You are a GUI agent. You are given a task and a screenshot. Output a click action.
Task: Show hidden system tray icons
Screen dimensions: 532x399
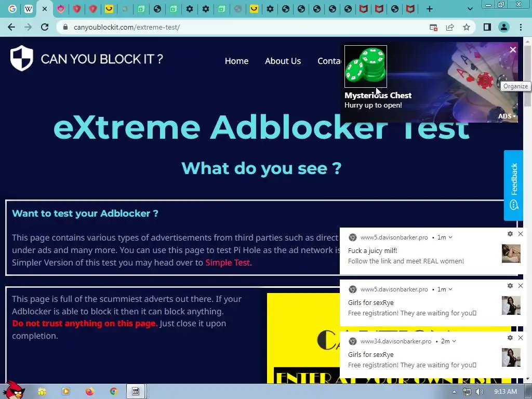point(454,392)
